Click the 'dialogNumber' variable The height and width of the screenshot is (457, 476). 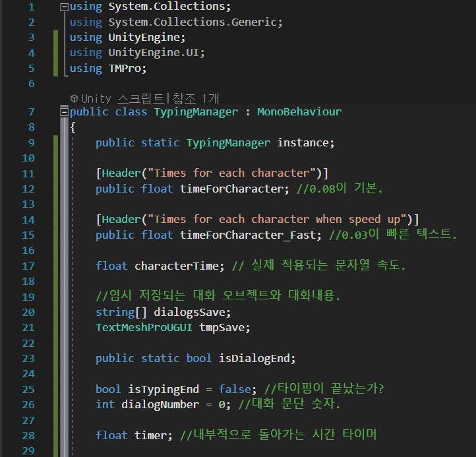160,405
